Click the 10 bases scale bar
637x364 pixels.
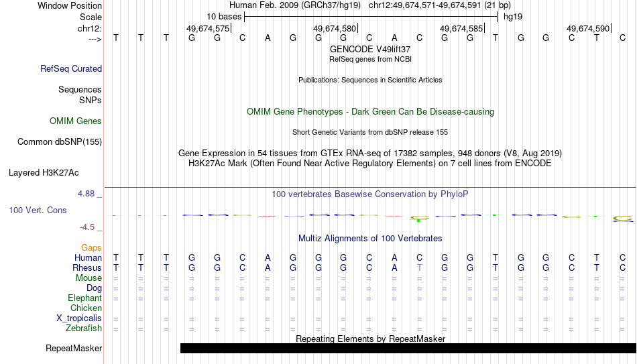371,17
